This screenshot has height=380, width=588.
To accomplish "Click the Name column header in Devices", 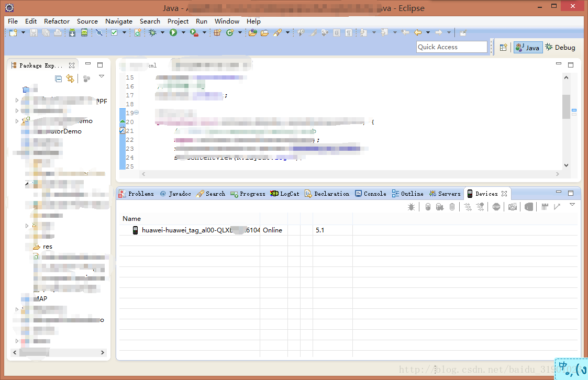I will click(x=131, y=218).
